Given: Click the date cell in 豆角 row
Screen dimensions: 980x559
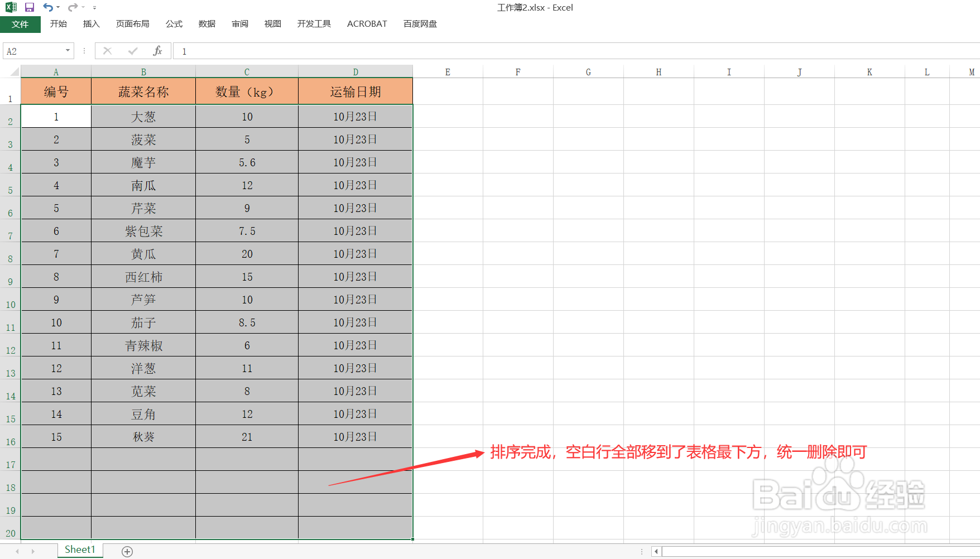Looking at the screenshot, I should [356, 414].
